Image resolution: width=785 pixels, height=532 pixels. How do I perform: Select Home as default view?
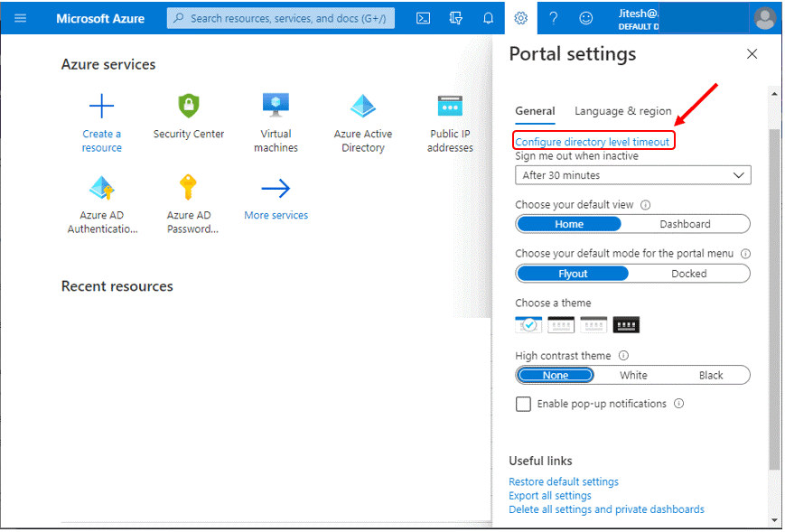(570, 225)
